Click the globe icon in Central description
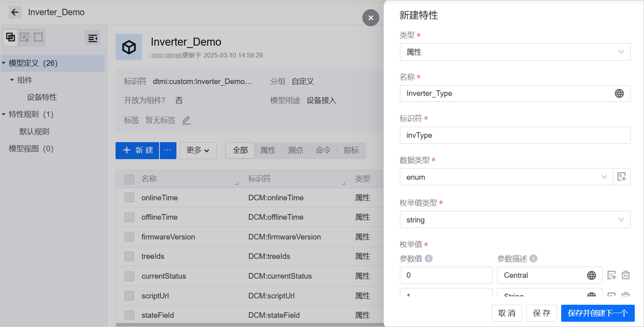The width and height of the screenshot is (644, 327). [591, 275]
